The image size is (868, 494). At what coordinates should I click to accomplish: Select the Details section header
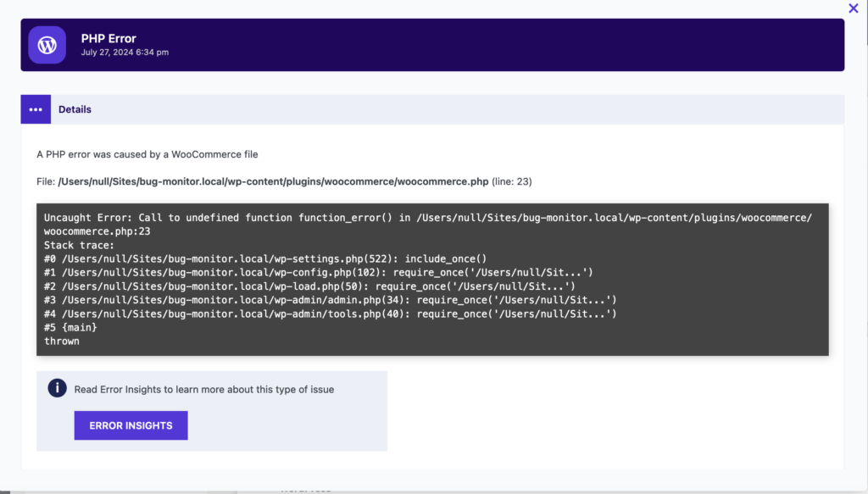click(x=432, y=109)
